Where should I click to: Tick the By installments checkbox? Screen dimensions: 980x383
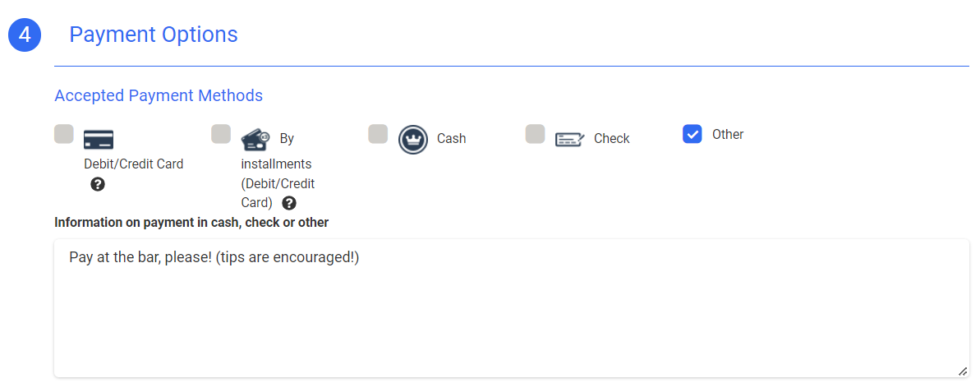[x=221, y=134]
